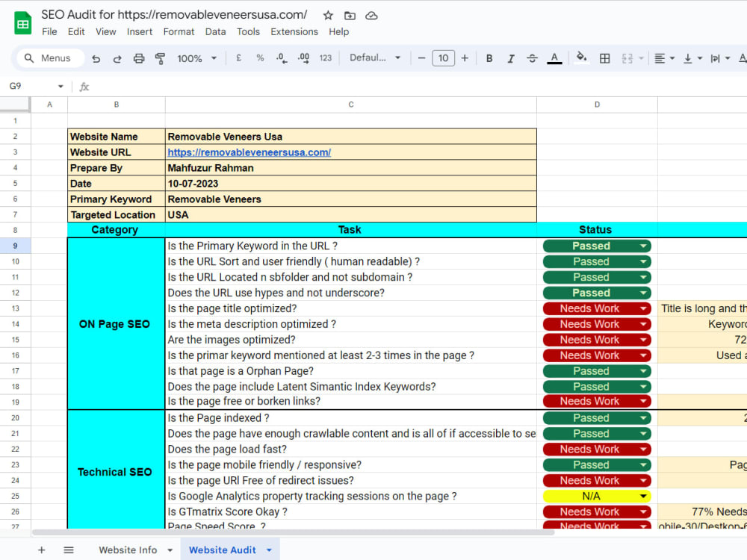
Task: Open the font family dropdown
Action: [x=375, y=57]
